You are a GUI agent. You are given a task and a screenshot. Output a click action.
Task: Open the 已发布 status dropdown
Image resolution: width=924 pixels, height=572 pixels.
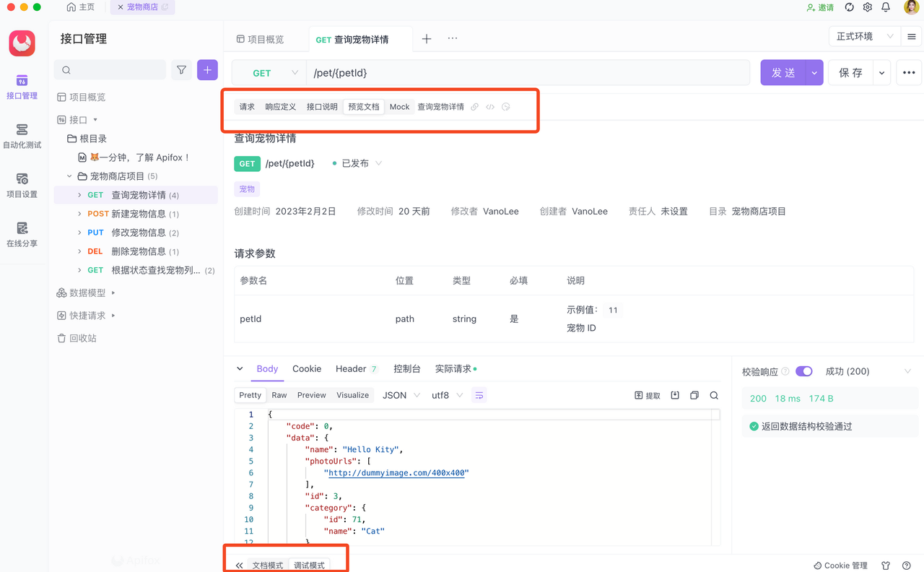point(357,163)
